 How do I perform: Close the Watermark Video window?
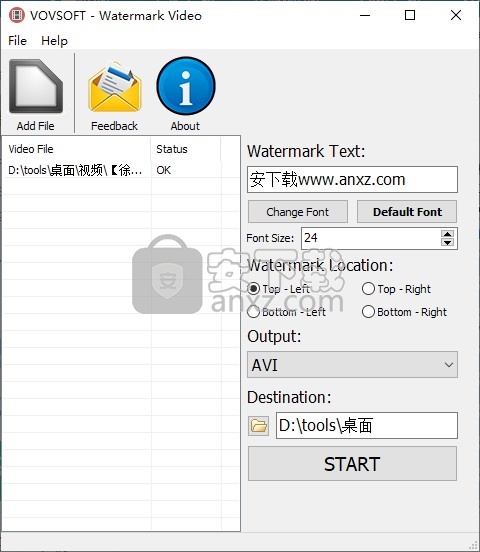(456, 15)
